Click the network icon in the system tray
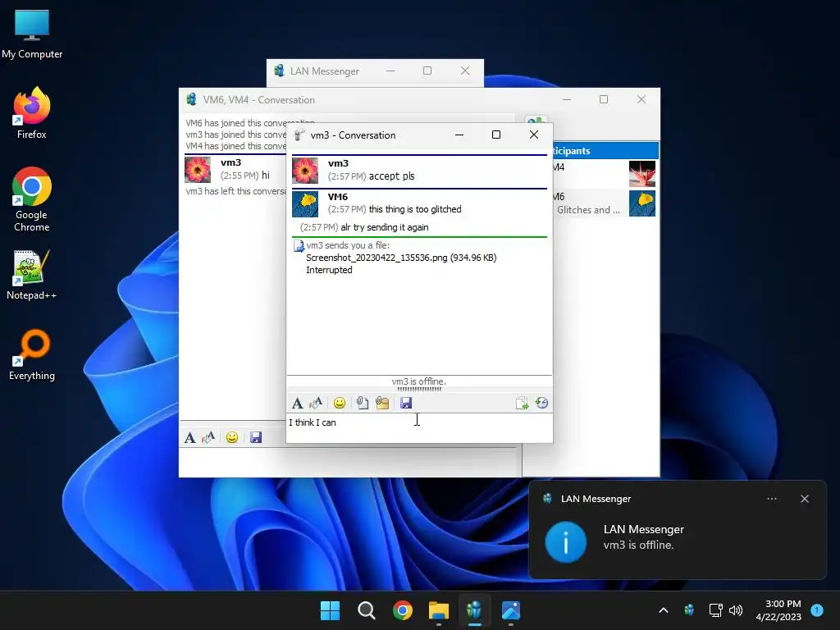 click(x=715, y=610)
